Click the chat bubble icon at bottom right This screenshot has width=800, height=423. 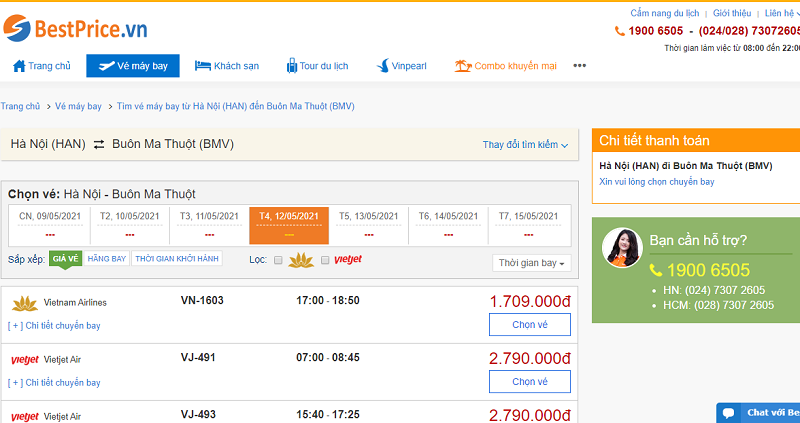[x=729, y=413]
